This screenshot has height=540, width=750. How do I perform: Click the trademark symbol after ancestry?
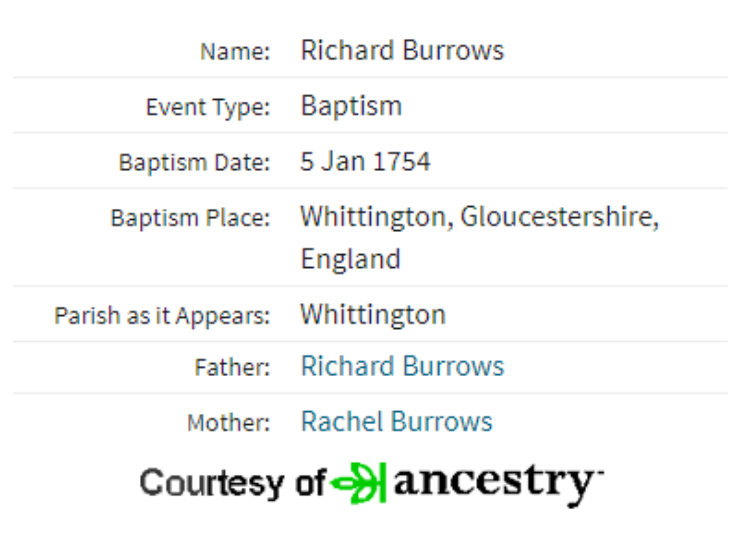pyautogui.click(x=600, y=473)
